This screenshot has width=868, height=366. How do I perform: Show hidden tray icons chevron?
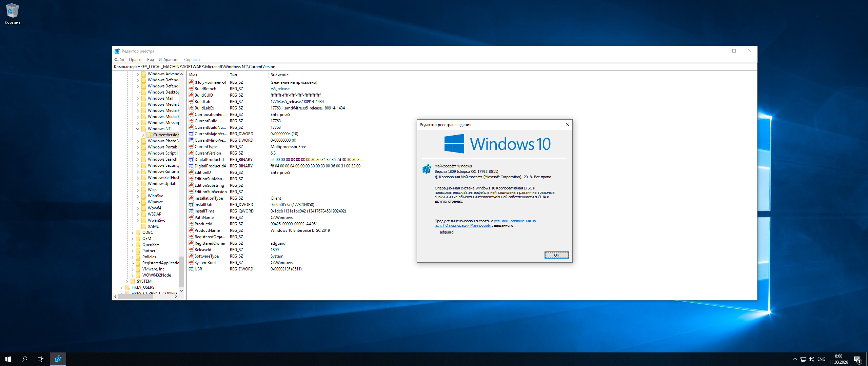tap(795, 359)
